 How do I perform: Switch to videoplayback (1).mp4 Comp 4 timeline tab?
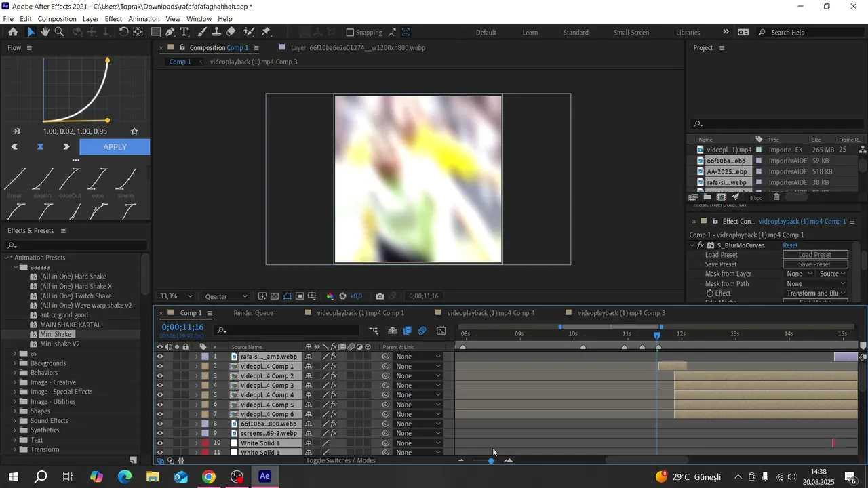[491, 313]
